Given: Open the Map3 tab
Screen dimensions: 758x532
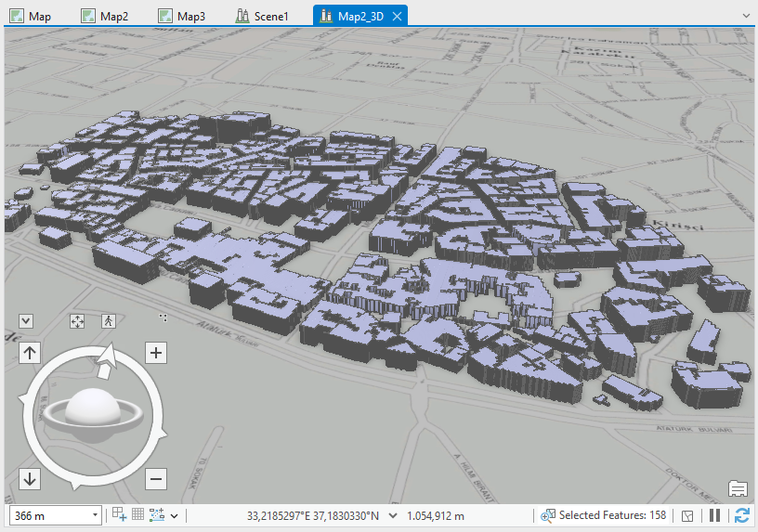Looking at the screenshot, I should (x=182, y=16).
